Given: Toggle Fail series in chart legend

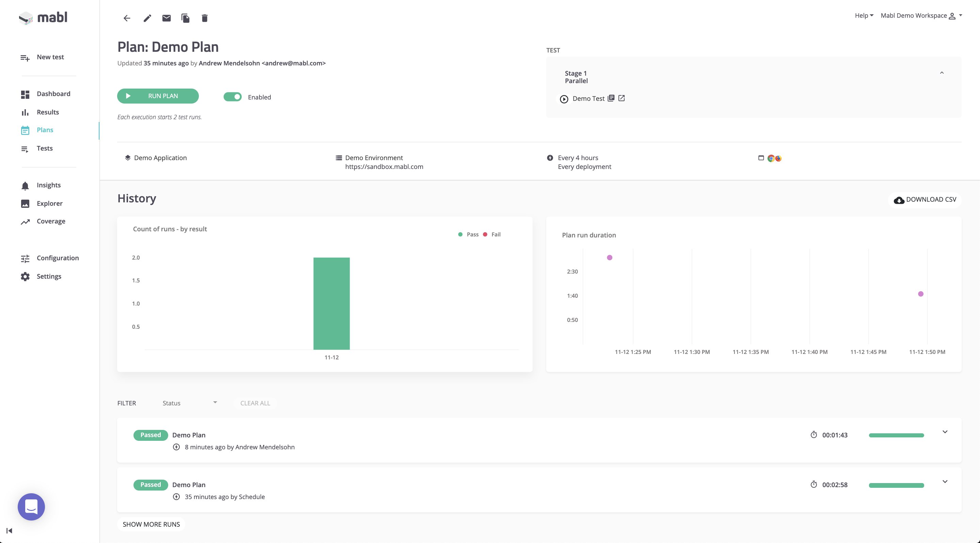Looking at the screenshot, I should pos(492,234).
